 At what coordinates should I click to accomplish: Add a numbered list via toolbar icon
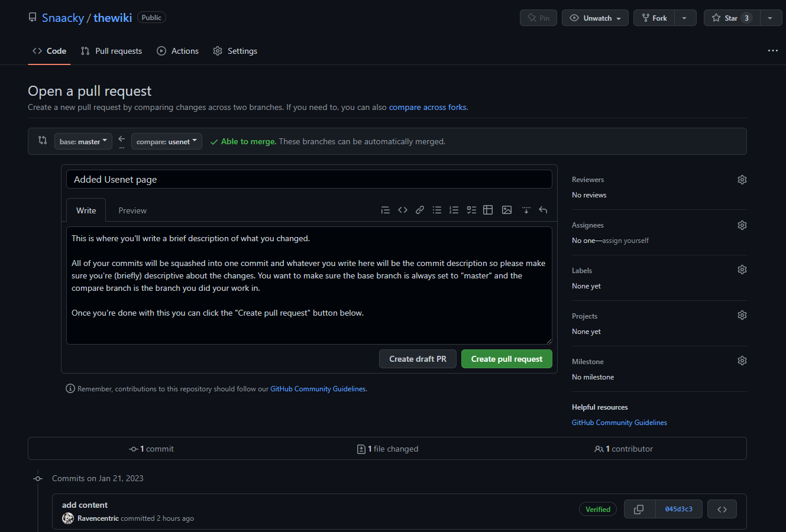click(x=454, y=210)
